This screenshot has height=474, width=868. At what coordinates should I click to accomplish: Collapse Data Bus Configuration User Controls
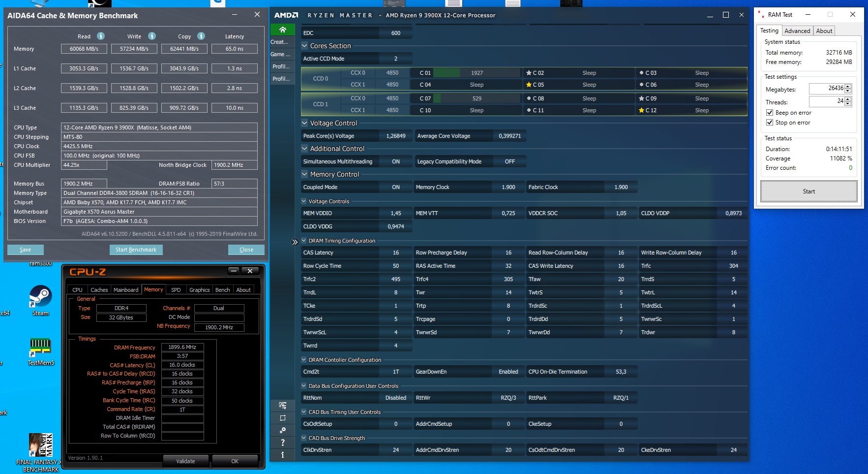[x=304, y=386]
